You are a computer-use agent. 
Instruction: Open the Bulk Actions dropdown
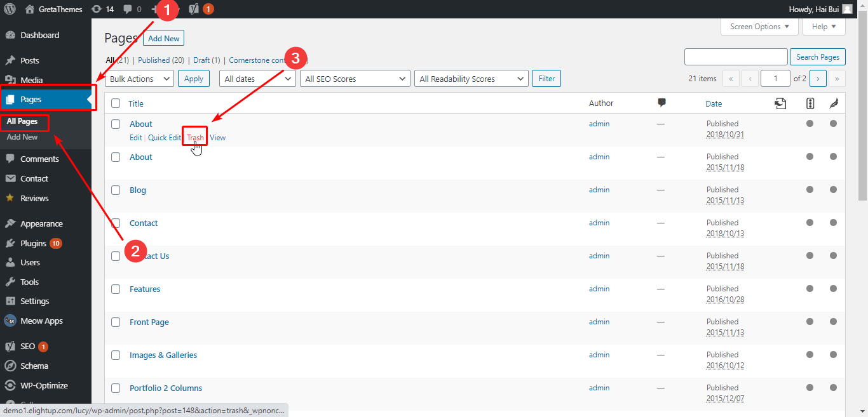pos(139,78)
